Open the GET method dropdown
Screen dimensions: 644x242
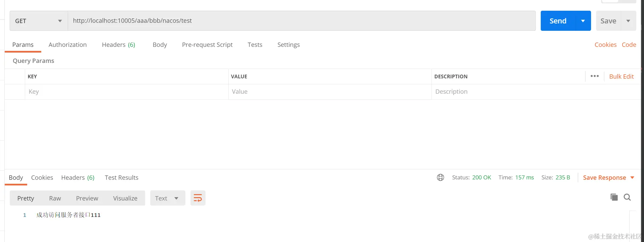(39, 21)
